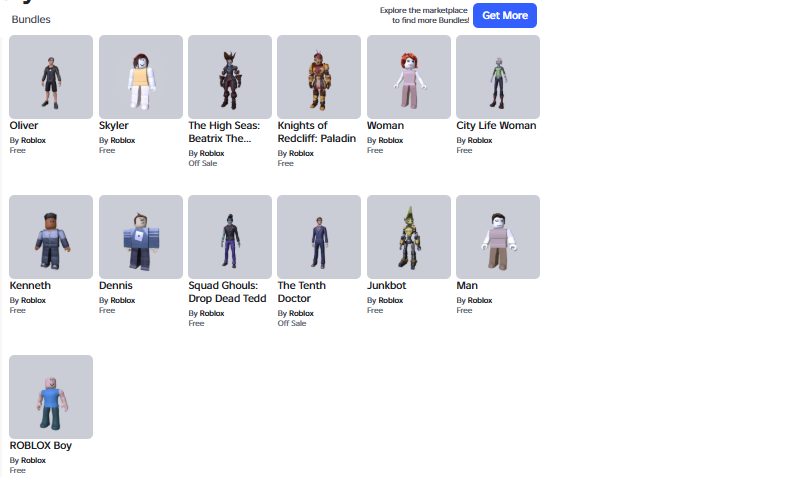806x477 pixels.
Task: Click the Oliver title link
Action: point(24,125)
